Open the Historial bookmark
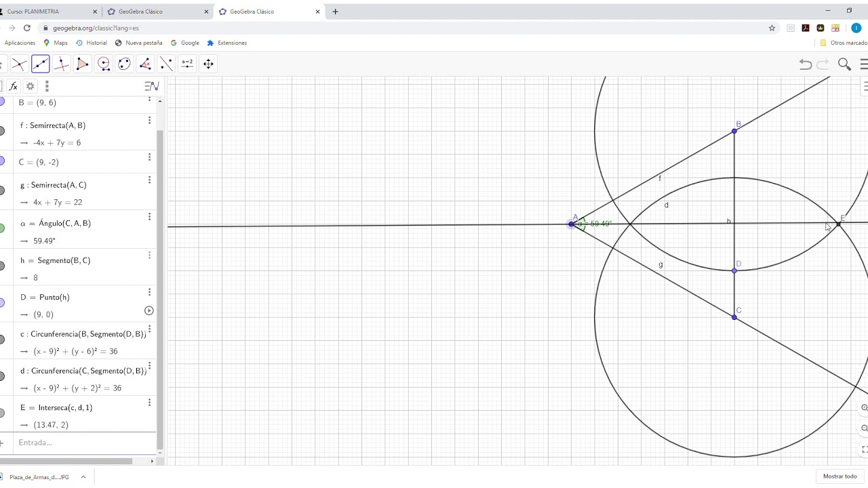This screenshot has width=868, height=488. tap(92, 43)
